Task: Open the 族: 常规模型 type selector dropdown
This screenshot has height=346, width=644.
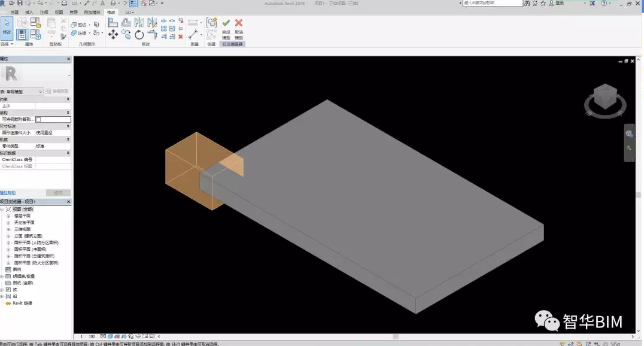Action: coord(41,92)
